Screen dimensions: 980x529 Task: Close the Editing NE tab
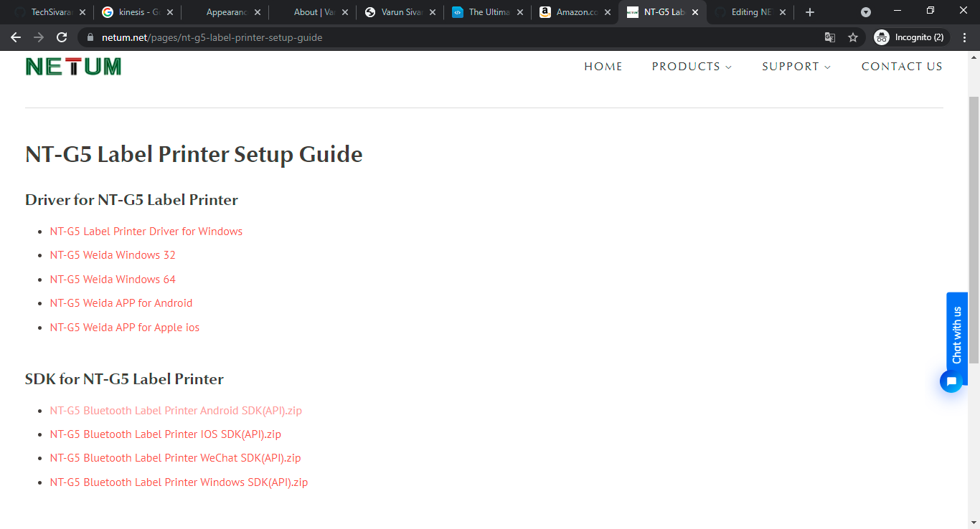(782, 11)
